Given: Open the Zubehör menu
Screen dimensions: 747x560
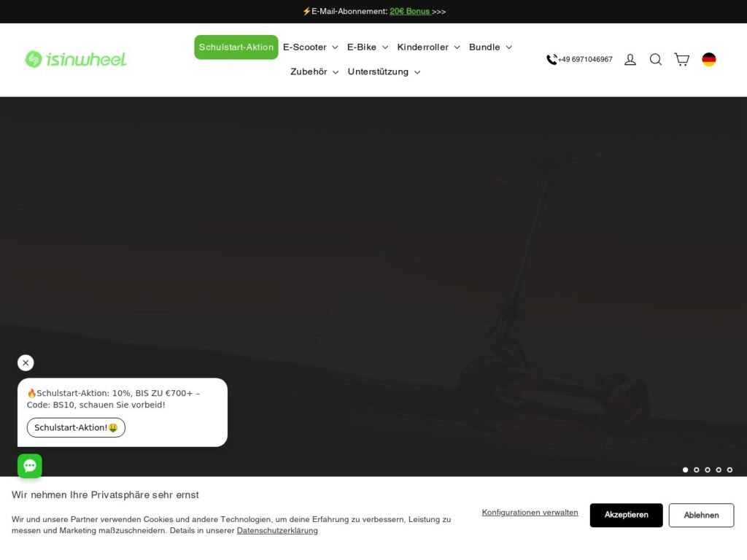Looking at the screenshot, I should click(314, 72).
